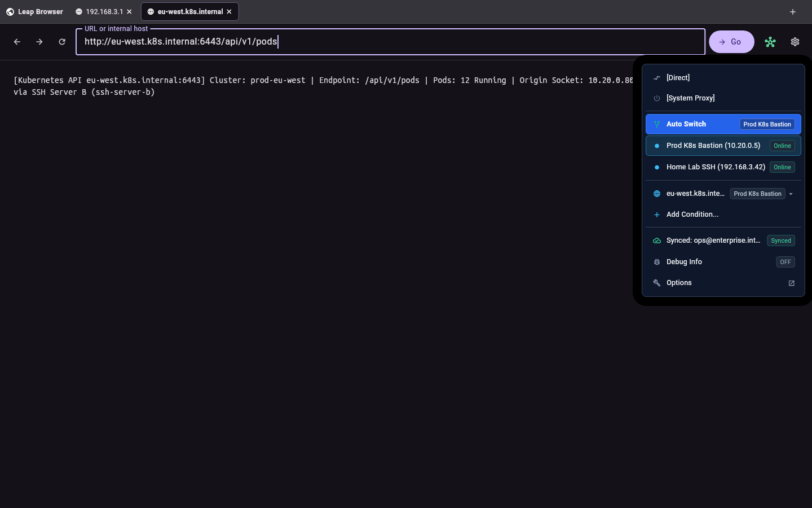Click the wrench icon next to Options
This screenshot has height=508, width=812.
[x=657, y=283]
